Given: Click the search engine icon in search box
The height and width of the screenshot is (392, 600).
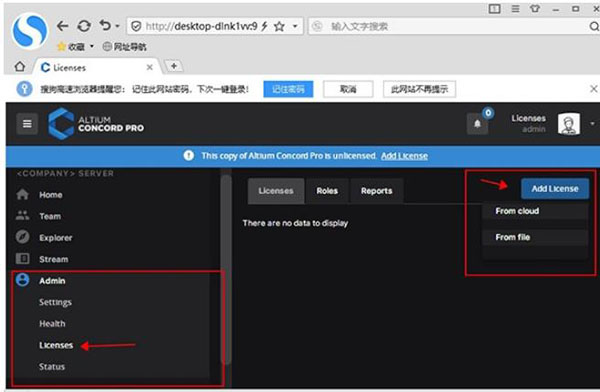Looking at the screenshot, I should [317, 26].
